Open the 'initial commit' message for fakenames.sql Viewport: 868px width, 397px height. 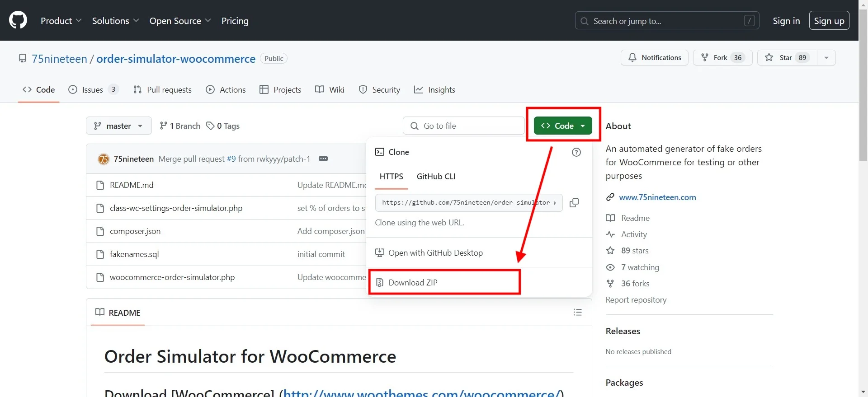tap(321, 254)
